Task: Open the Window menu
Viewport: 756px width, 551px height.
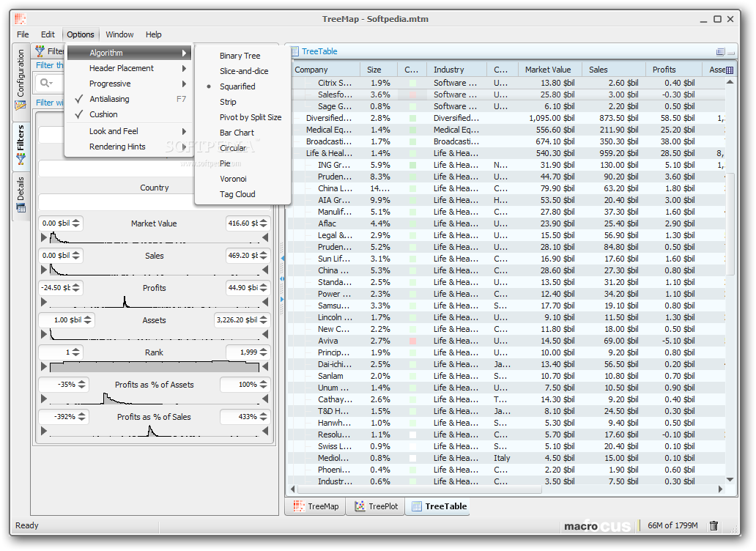Action: click(x=119, y=34)
